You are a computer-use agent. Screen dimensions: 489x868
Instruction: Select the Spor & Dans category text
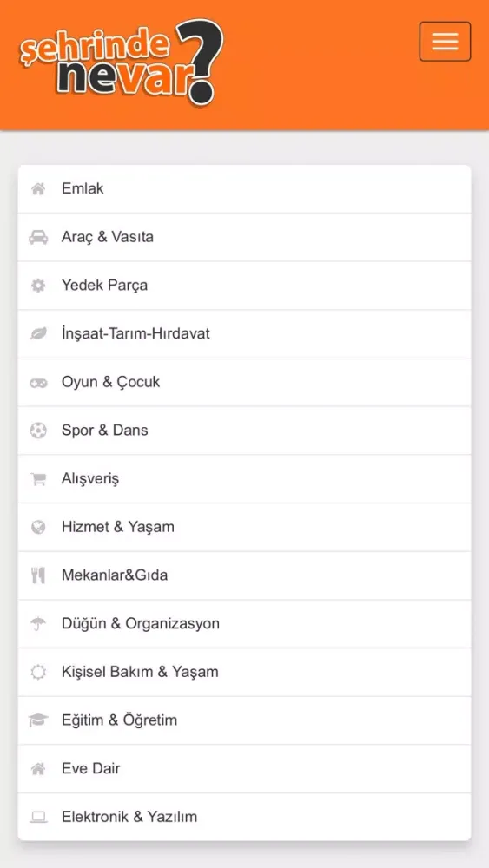(105, 431)
